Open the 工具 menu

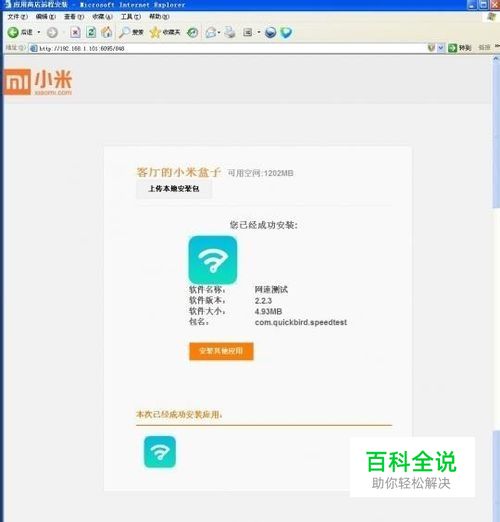(x=131, y=16)
